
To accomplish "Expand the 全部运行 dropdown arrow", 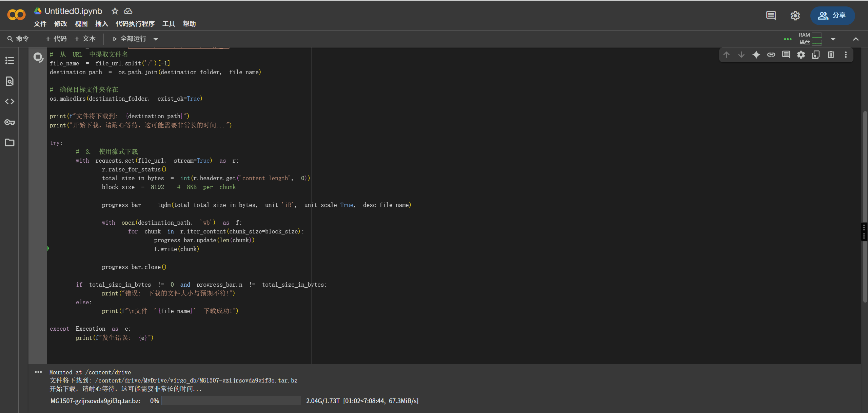I will click(156, 39).
